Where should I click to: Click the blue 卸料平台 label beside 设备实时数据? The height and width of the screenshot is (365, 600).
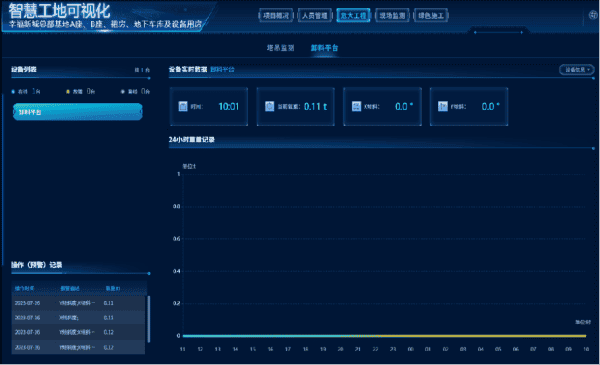(222, 70)
